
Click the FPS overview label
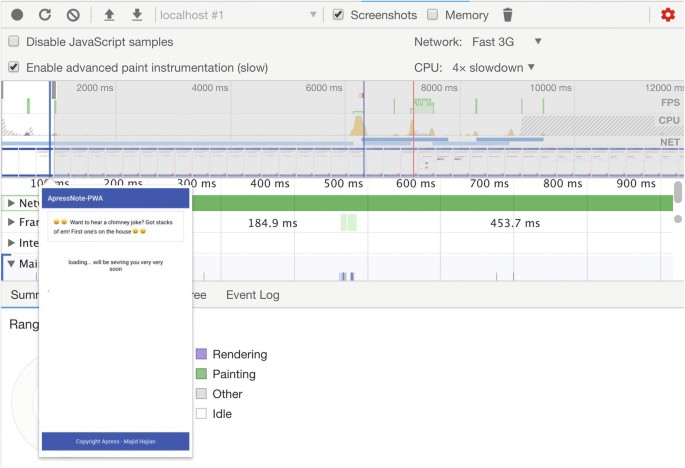670,102
